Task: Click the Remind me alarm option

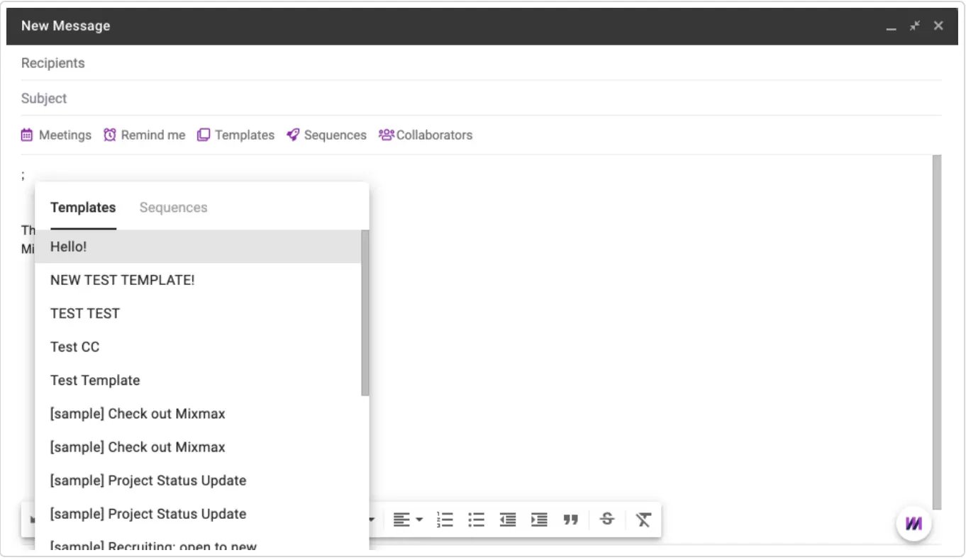Action: click(144, 135)
